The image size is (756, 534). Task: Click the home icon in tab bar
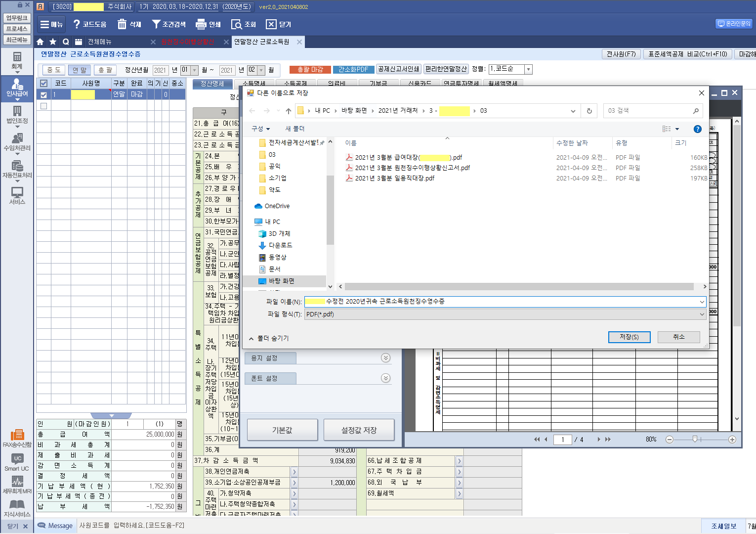[40, 42]
